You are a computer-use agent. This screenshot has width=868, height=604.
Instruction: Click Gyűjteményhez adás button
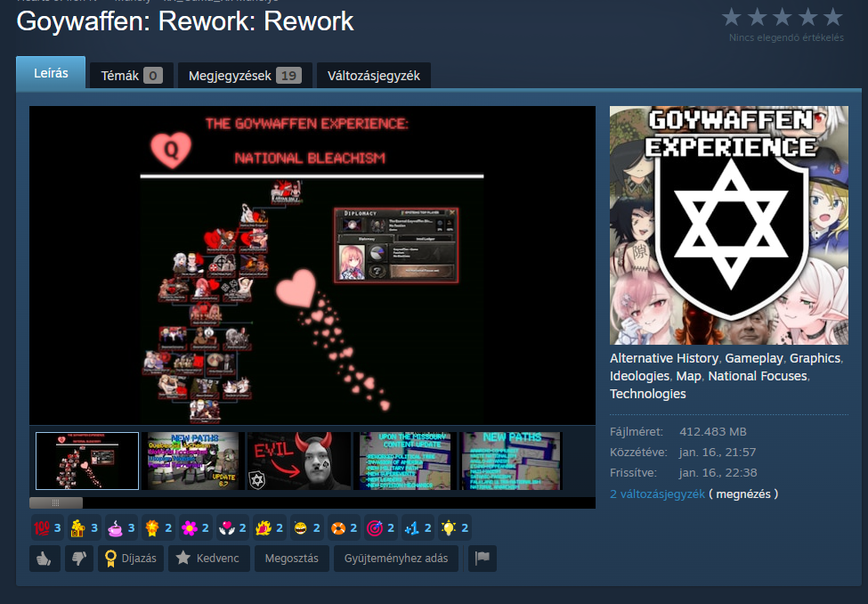point(396,558)
